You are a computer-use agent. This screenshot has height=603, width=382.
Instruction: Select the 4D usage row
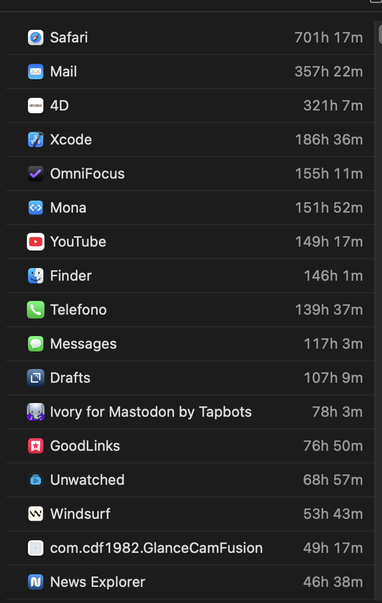point(190,106)
